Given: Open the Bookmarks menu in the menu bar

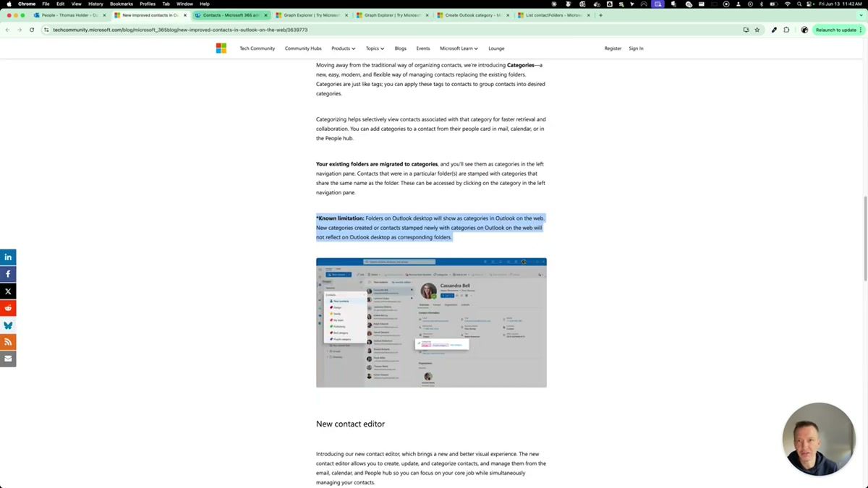Looking at the screenshot, I should coord(121,4).
